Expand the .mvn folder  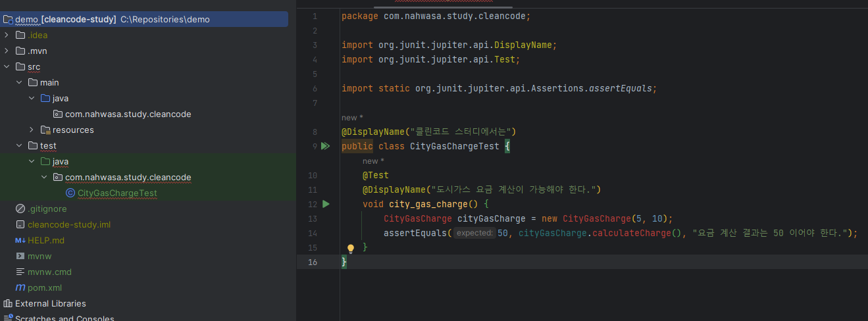[7, 51]
